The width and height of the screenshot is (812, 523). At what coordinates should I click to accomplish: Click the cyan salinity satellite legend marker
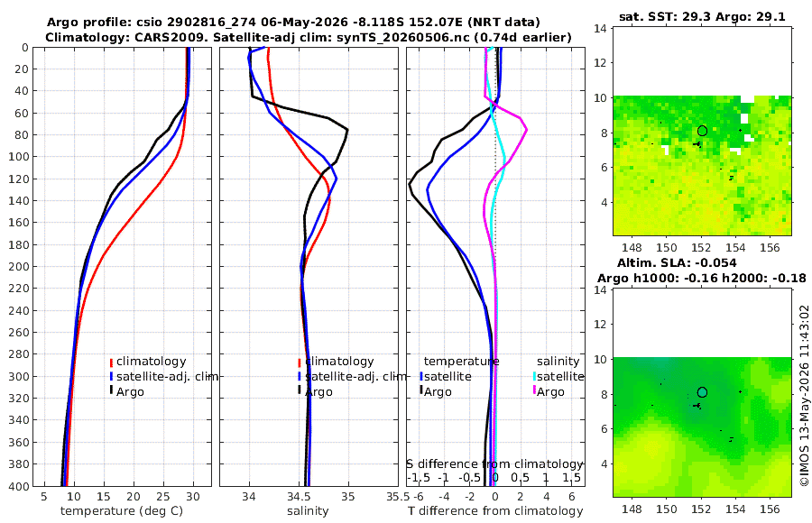click(x=534, y=376)
